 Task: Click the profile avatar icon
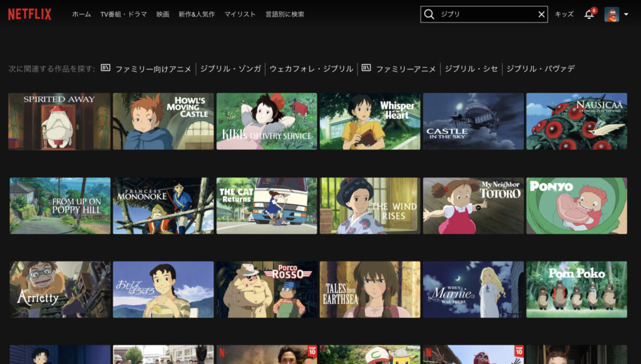[x=611, y=14]
